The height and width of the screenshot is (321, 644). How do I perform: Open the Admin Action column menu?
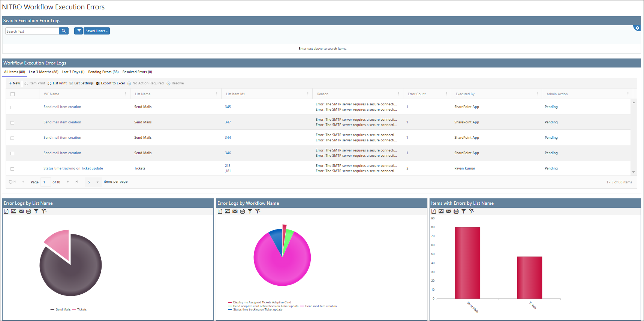[628, 94]
